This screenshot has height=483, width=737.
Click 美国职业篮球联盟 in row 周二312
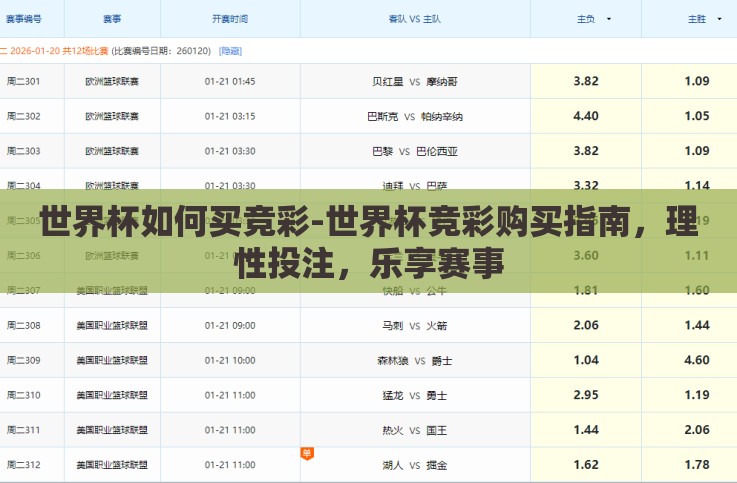click(x=112, y=465)
